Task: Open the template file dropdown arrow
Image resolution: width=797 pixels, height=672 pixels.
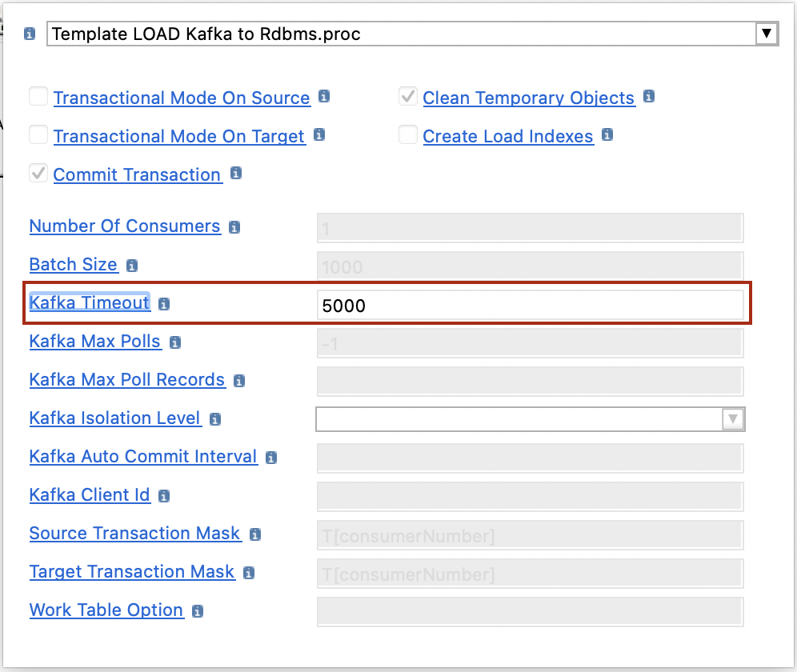Action: coord(767,34)
